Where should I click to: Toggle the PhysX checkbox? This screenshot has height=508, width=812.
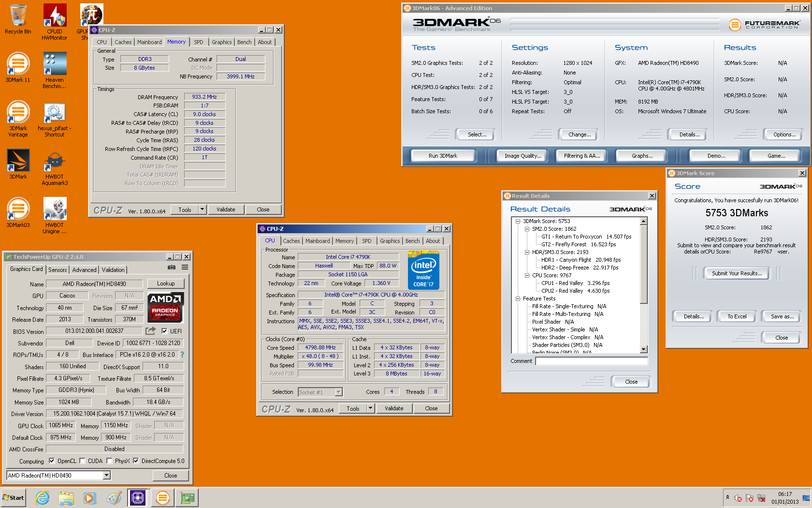click(109, 461)
